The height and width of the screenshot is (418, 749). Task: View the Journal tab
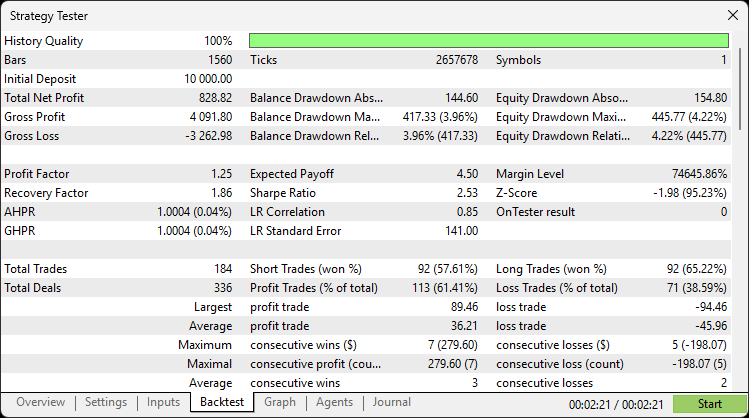click(x=391, y=402)
